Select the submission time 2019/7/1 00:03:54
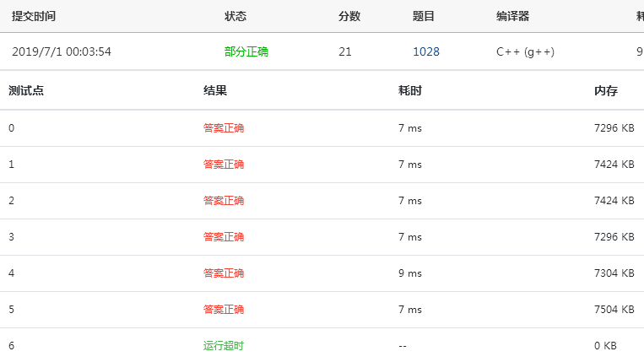The width and height of the screenshot is (644, 362). [x=62, y=51]
